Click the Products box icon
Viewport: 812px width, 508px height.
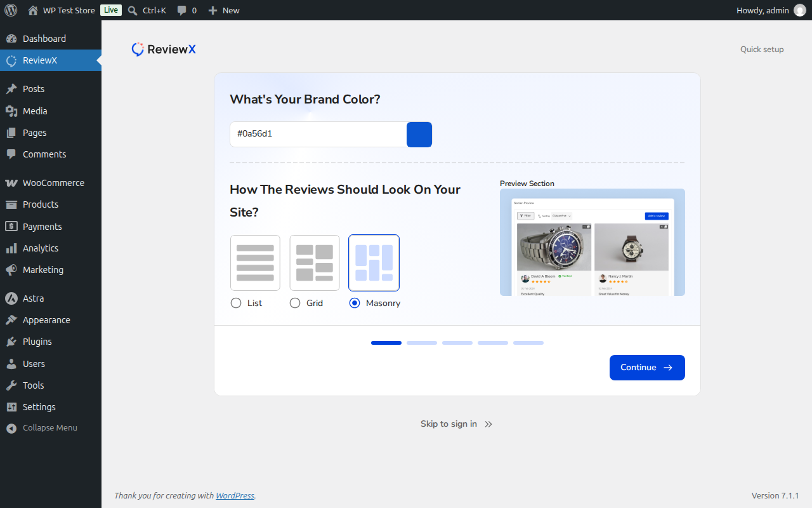click(x=11, y=204)
